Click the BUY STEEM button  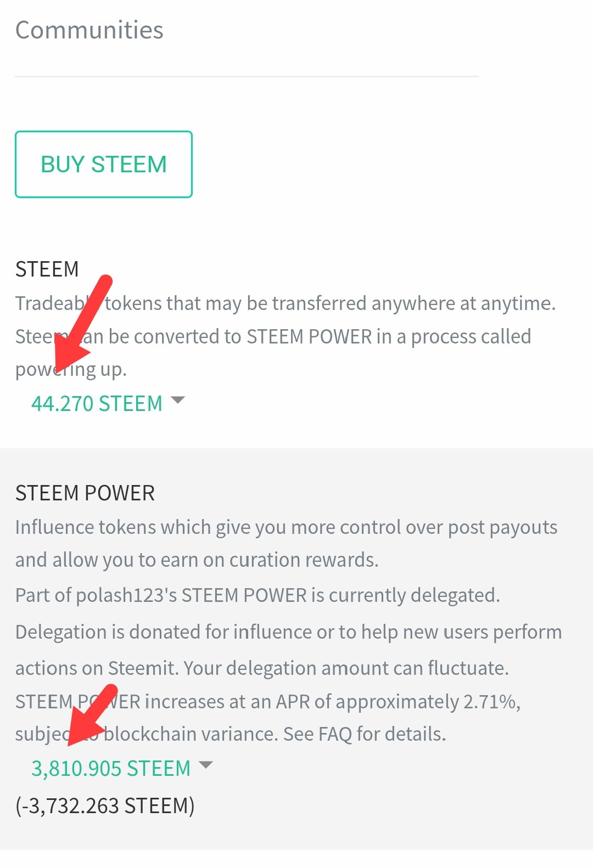tap(104, 164)
